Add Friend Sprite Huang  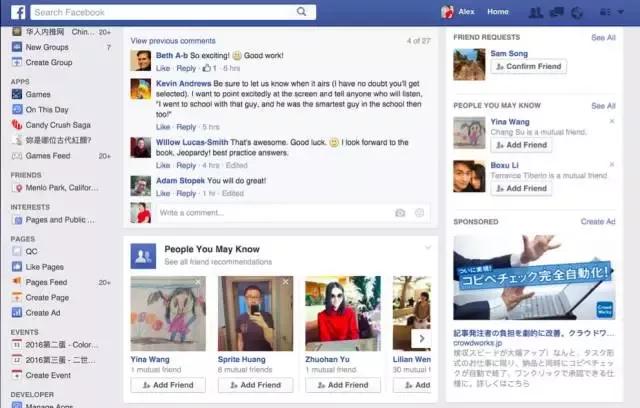click(256, 385)
